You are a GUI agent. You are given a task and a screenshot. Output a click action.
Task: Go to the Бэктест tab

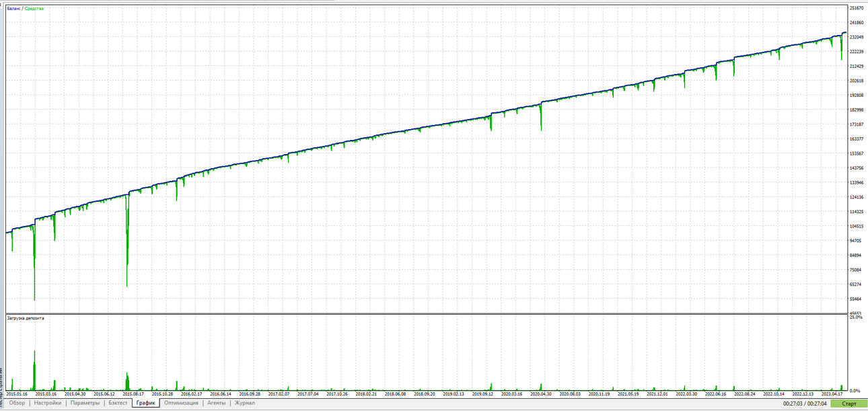(x=118, y=403)
